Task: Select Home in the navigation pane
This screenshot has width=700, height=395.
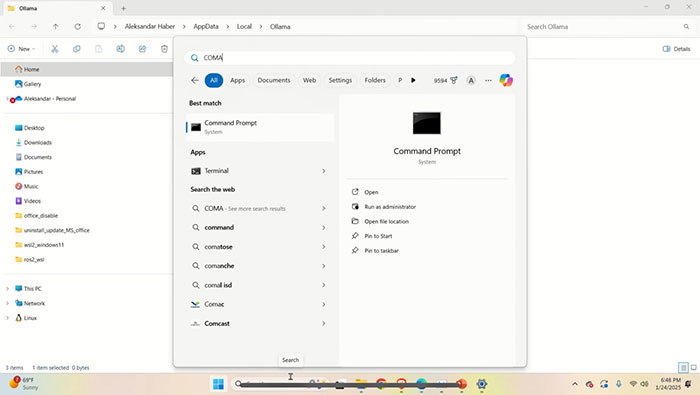Action: click(x=87, y=69)
